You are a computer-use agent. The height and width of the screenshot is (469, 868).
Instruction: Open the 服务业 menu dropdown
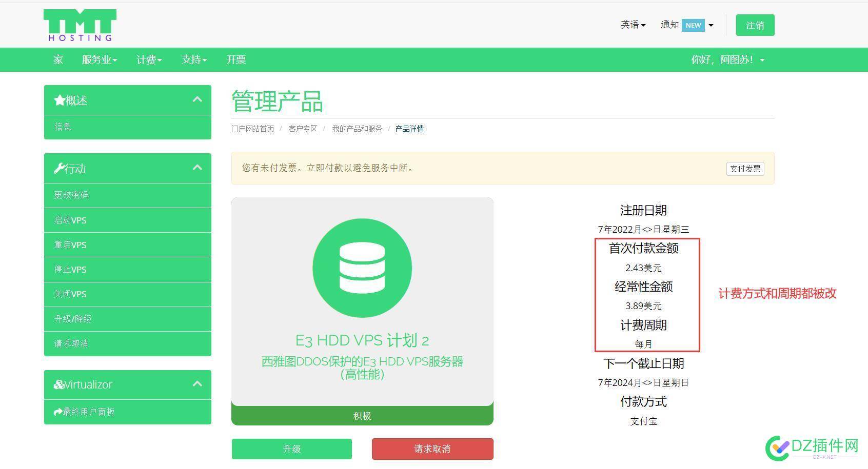(100, 59)
